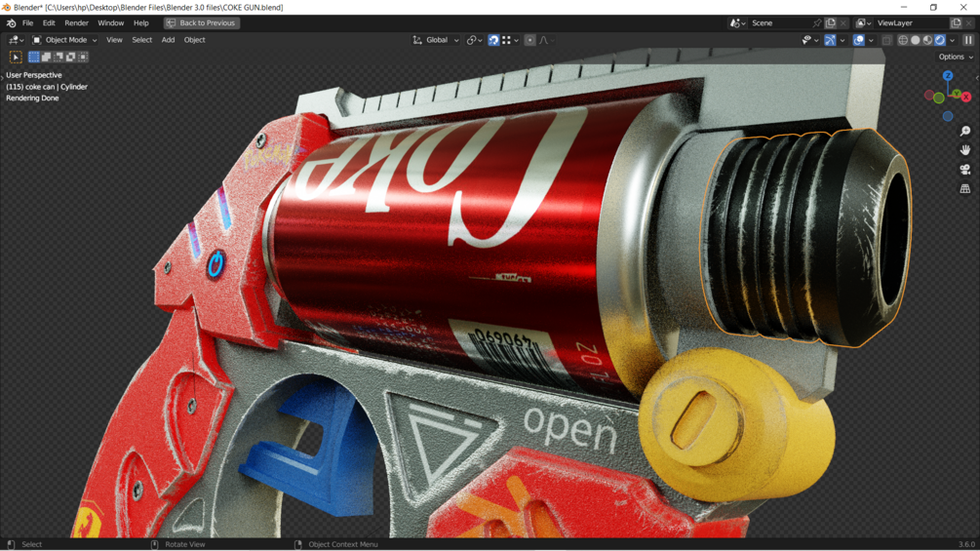Open Global transform orientation dropdown
980x551 pixels.
pos(436,40)
